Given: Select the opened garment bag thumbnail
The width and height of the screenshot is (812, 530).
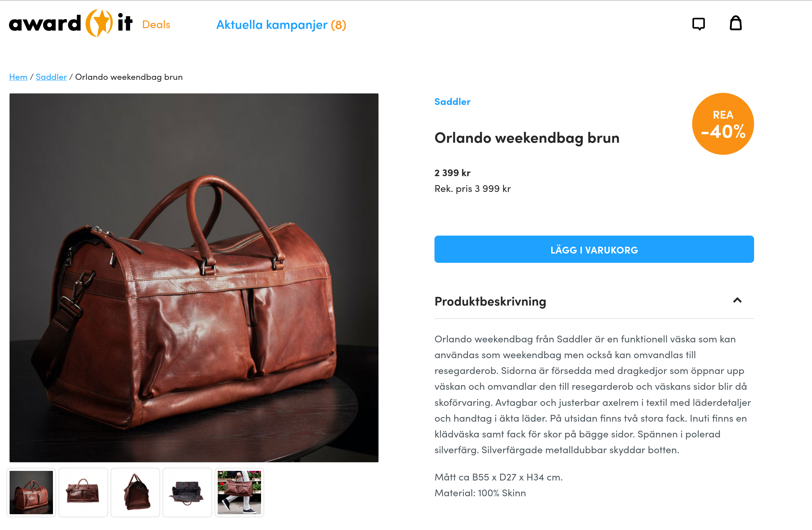Looking at the screenshot, I should click(187, 493).
